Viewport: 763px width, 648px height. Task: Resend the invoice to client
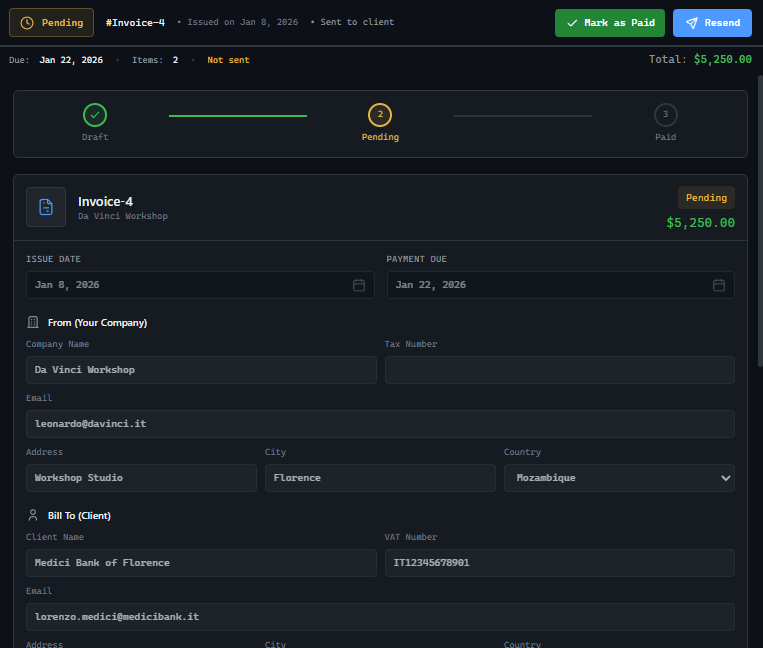click(x=712, y=23)
